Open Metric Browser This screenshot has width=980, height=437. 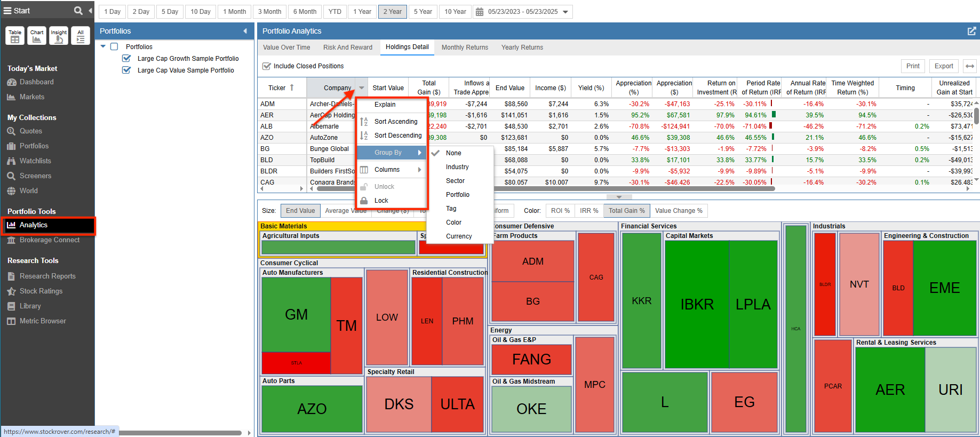(43, 321)
